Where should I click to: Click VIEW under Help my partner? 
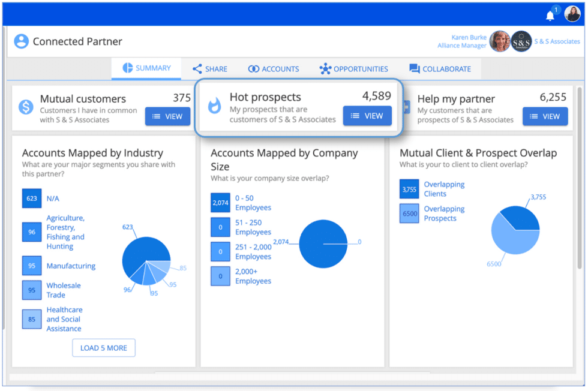pos(545,116)
